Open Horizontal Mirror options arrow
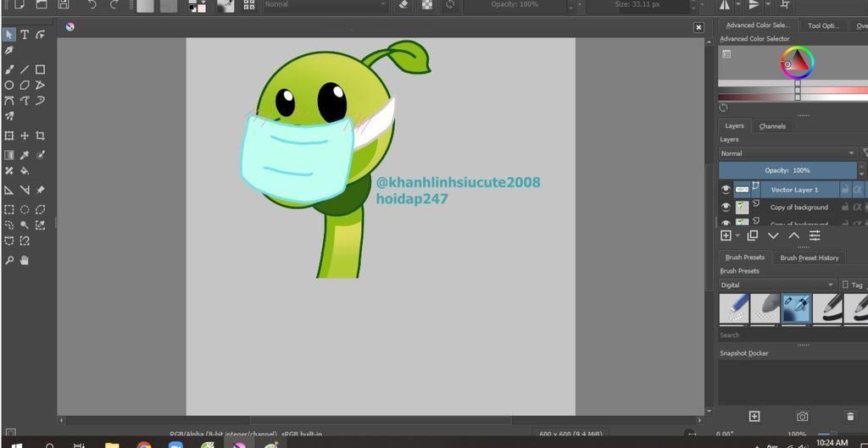The width and height of the screenshot is (868, 448). pos(738,5)
